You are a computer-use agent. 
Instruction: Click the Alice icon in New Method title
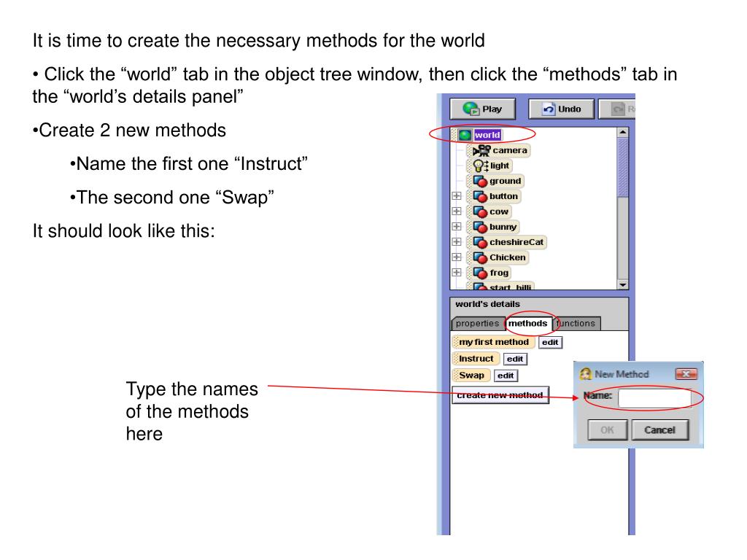(586, 374)
